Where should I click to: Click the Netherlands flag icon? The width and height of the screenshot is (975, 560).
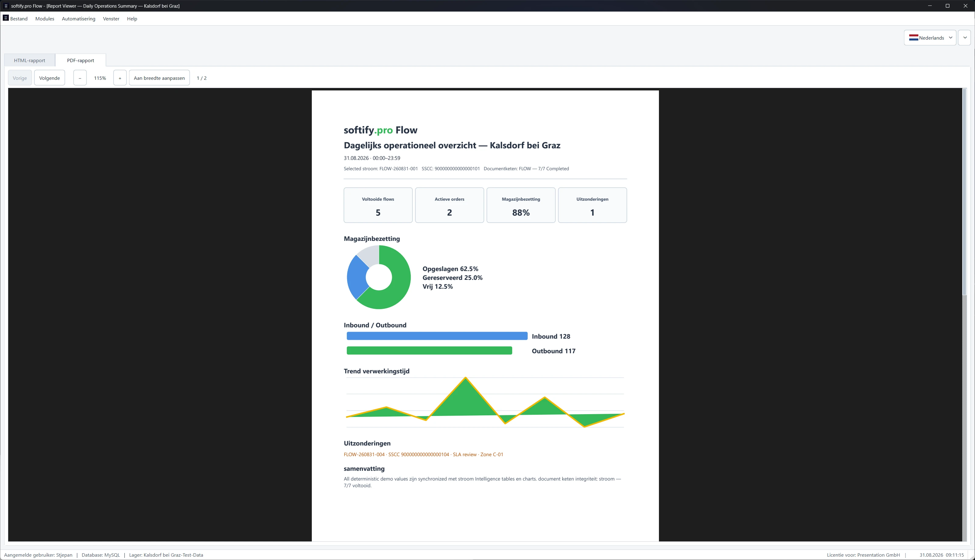coord(913,38)
